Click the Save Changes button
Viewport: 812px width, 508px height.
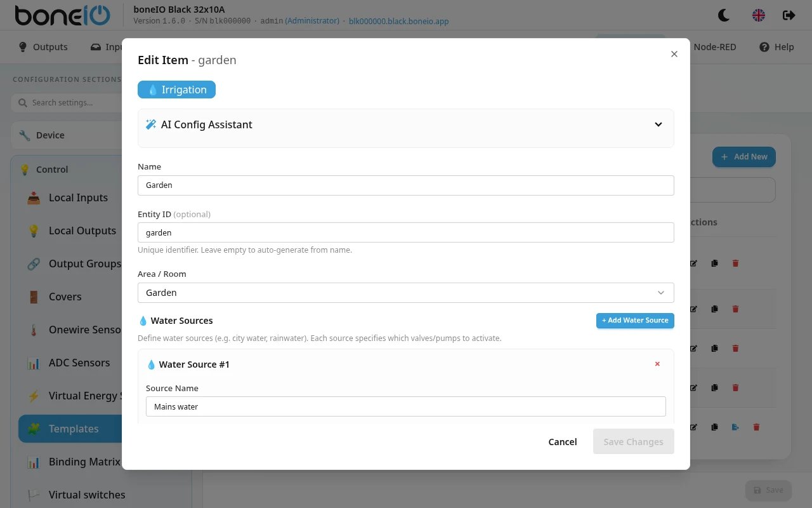click(633, 442)
